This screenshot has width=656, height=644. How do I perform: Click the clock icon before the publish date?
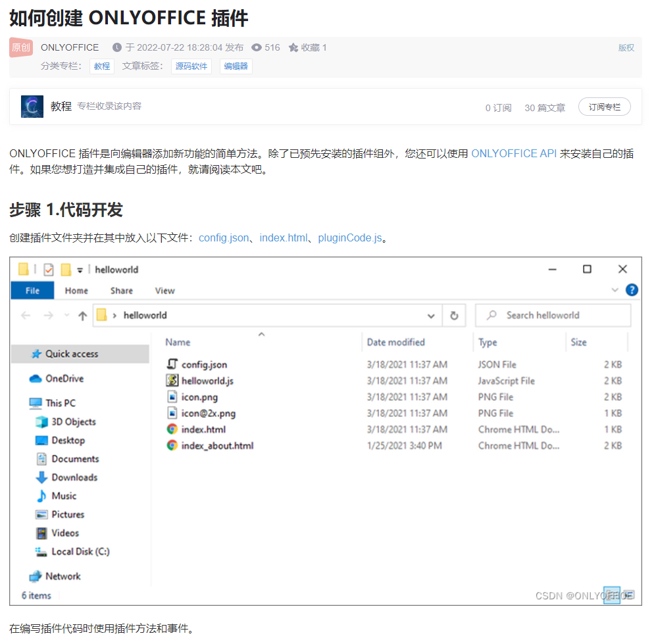(x=117, y=47)
